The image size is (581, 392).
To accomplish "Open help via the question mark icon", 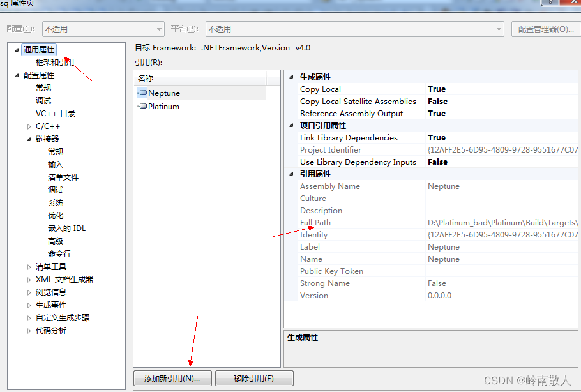I will click(550, 4).
